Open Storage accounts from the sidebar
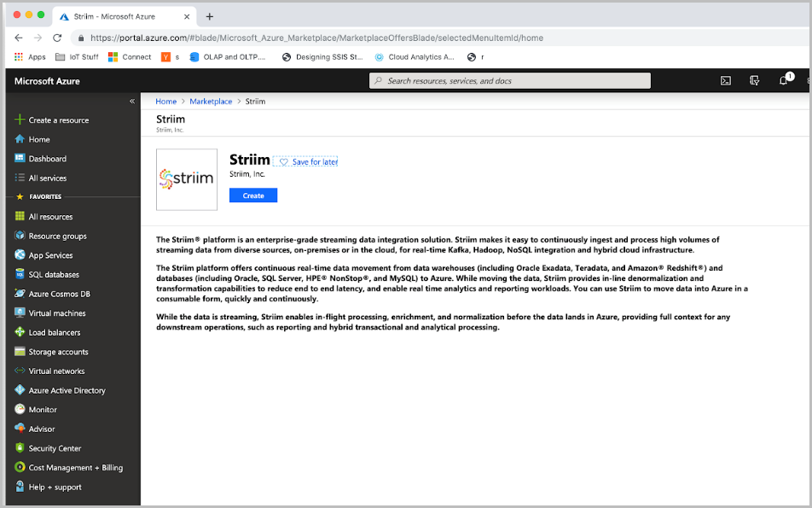 [x=58, y=351]
